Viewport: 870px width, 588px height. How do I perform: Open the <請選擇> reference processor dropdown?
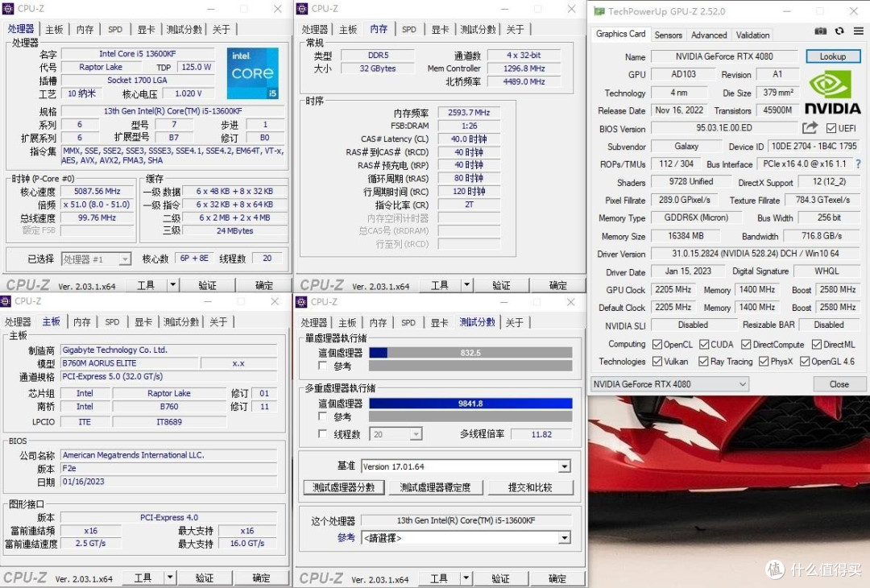(x=466, y=537)
